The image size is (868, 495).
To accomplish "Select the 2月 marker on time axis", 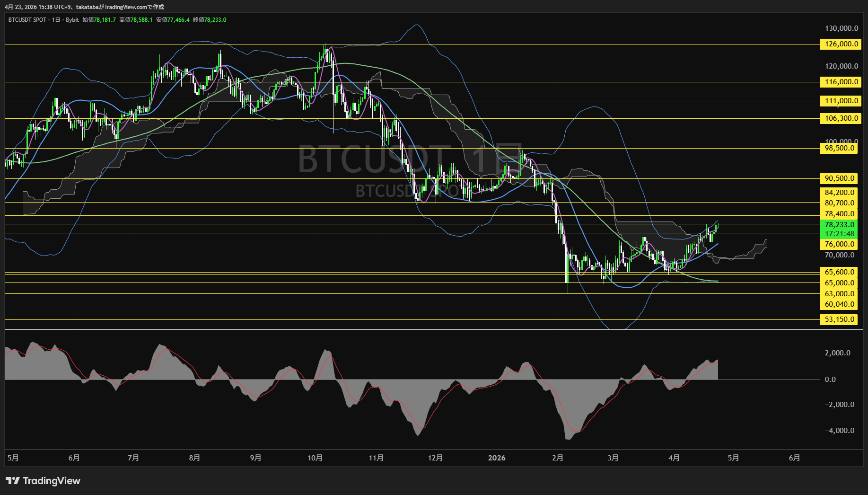I will pyautogui.click(x=558, y=458).
